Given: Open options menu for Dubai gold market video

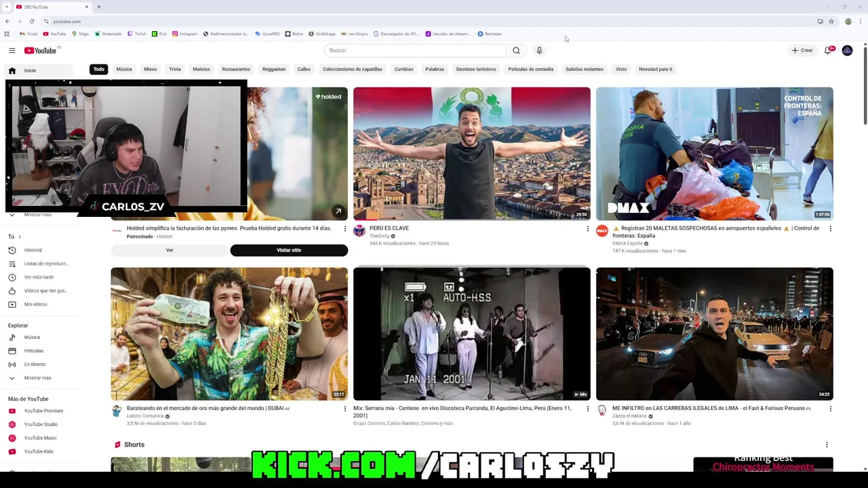Looking at the screenshot, I should [344, 409].
